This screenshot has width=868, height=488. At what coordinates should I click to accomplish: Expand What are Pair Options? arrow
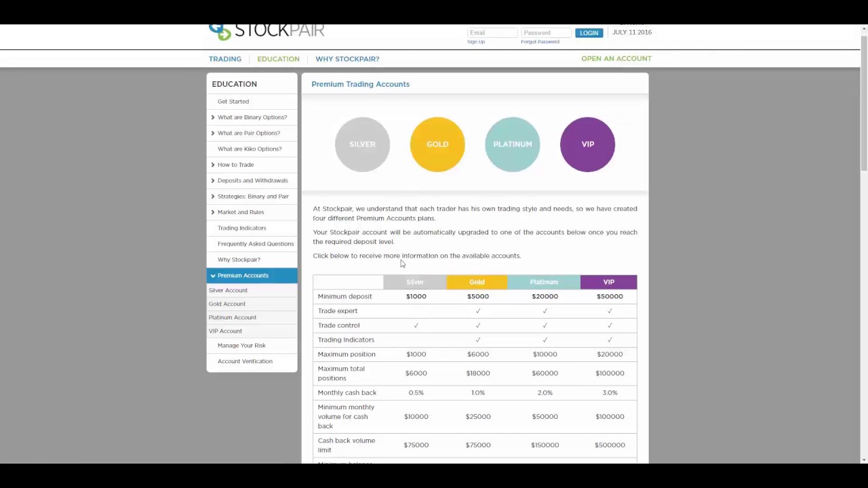213,133
